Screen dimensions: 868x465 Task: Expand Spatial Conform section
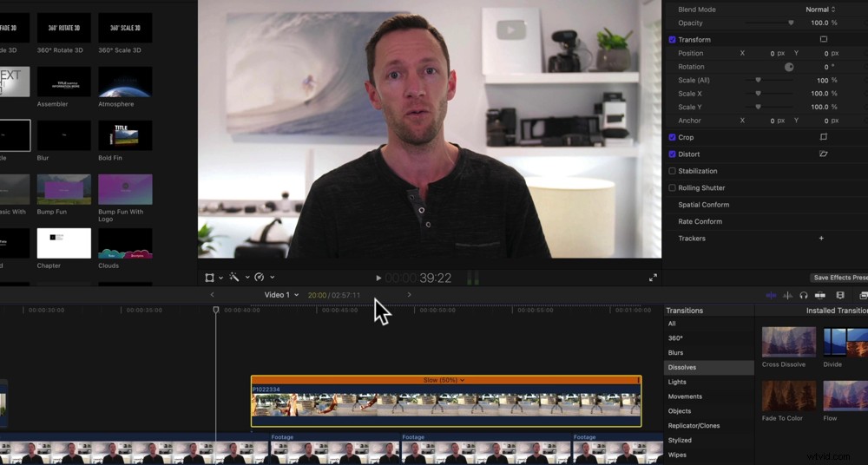tap(704, 205)
